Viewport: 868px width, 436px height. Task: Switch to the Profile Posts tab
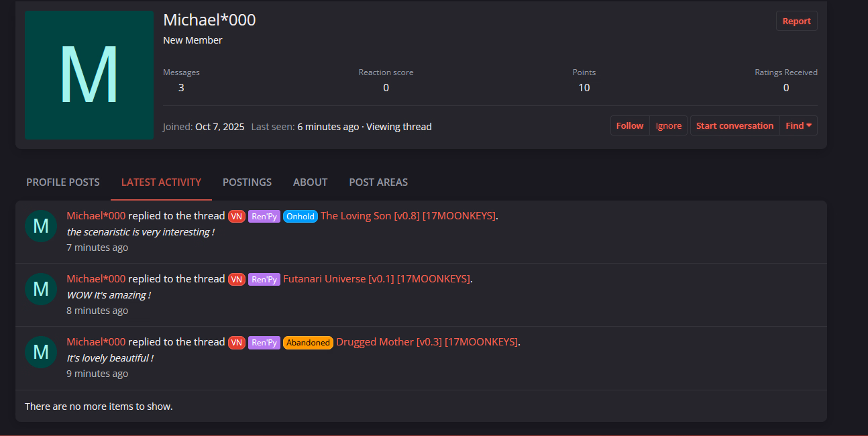click(x=63, y=182)
